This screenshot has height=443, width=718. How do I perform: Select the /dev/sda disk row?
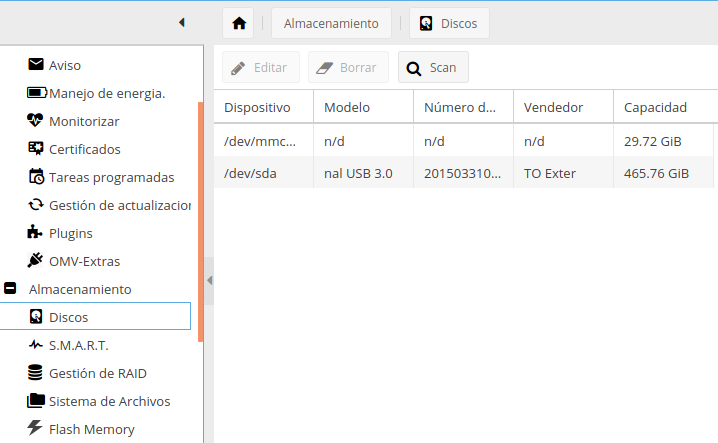coord(464,173)
